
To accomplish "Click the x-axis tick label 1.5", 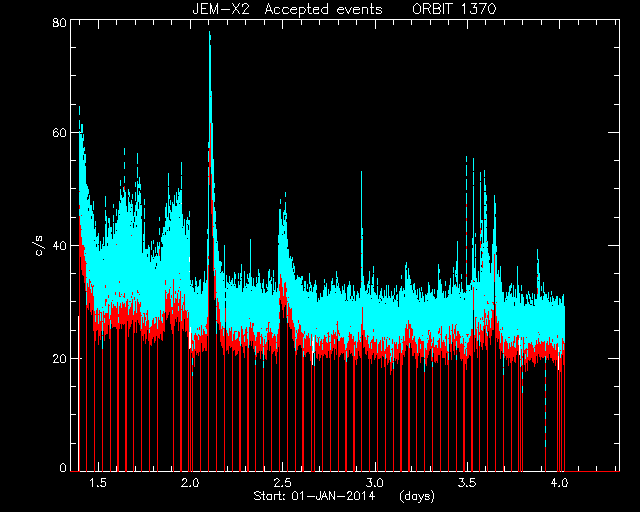I will [98, 483].
